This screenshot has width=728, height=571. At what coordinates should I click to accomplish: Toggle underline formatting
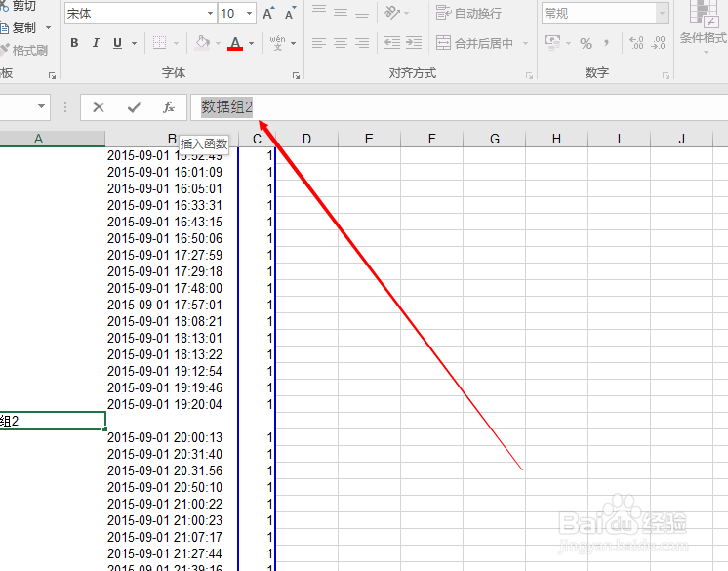click(x=117, y=43)
